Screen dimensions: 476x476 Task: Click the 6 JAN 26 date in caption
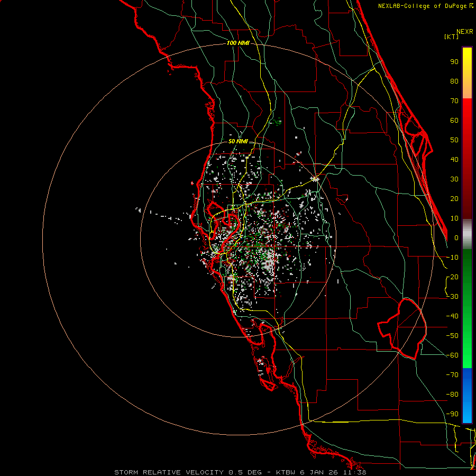320,472
